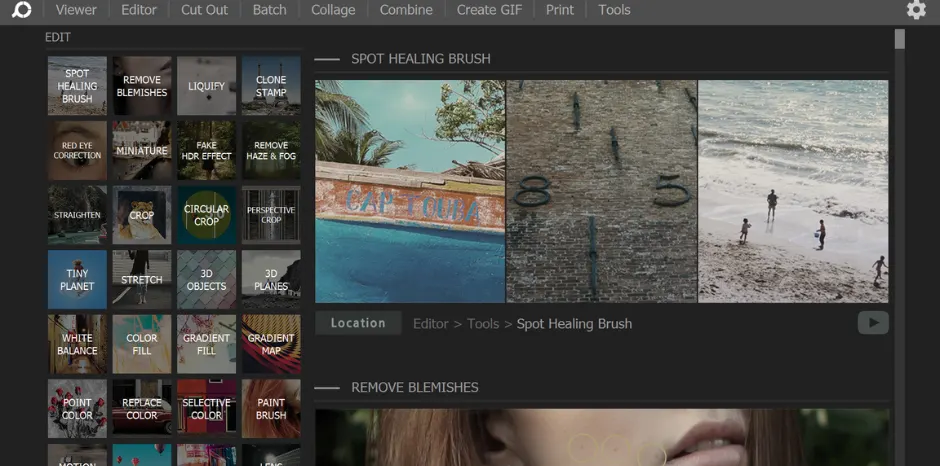The height and width of the screenshot is (466, 940).
Task: Open the Gradient Map tile
Action: pos(271,344)
